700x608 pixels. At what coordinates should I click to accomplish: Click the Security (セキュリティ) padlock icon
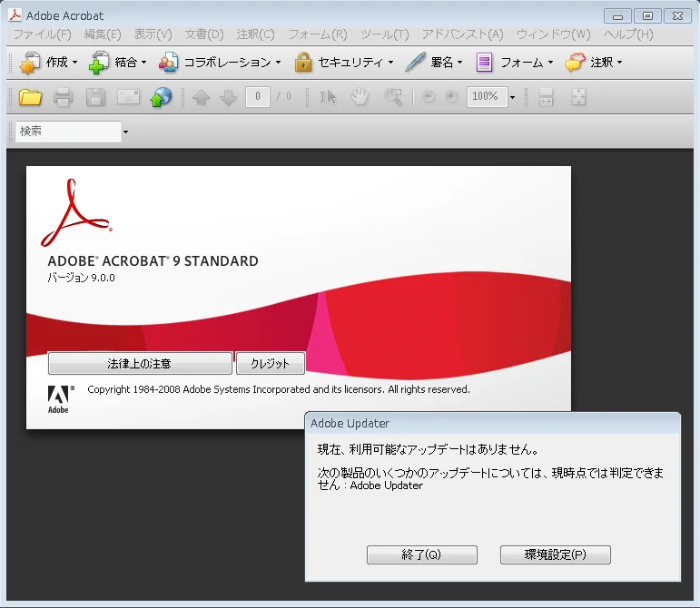(303, 62)
